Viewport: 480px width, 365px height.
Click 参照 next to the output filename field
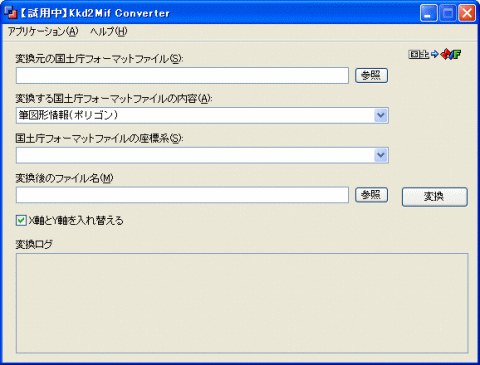click(371, 195)
